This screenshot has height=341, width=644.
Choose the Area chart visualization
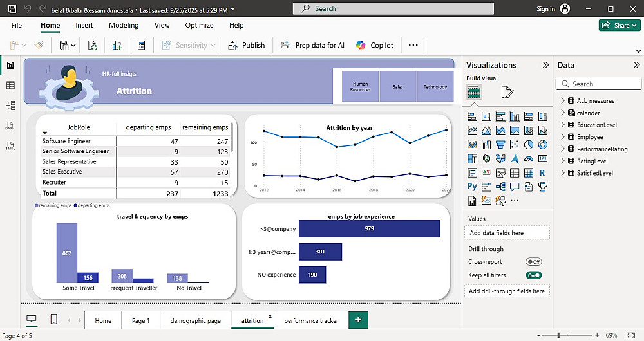[x=486, y=131]
